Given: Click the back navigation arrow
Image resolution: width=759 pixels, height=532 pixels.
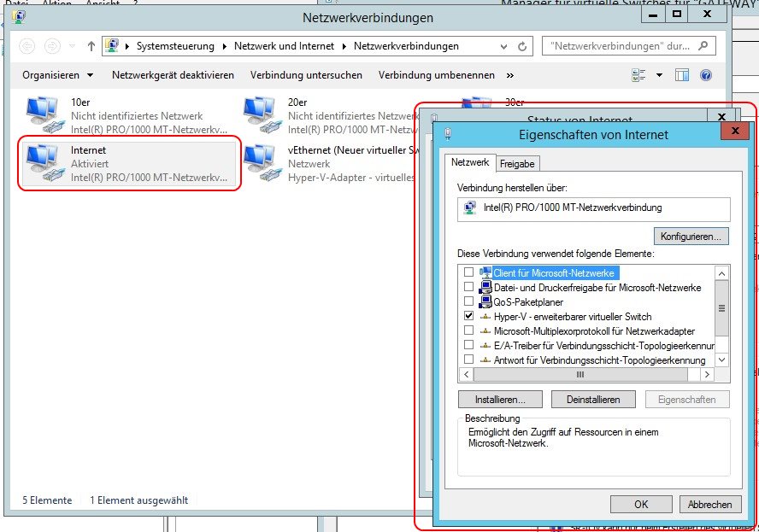Looking at the screenshot, I should tap(27, 46).
